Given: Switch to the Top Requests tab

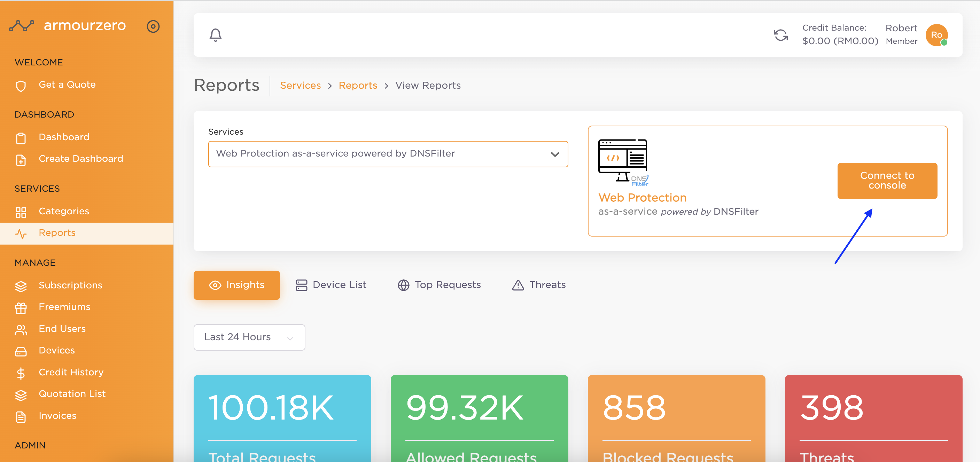Looking at the screenshot, I should coord(439,285).
